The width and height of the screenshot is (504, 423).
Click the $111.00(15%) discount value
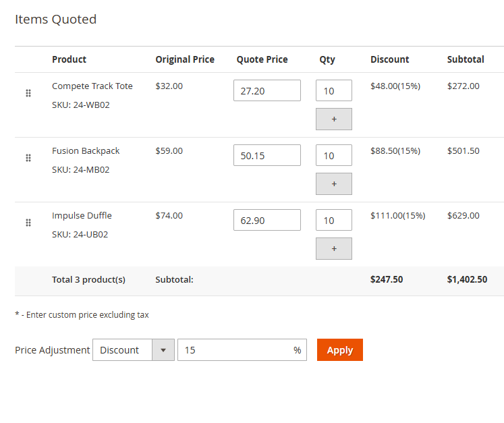pos(398,216)
